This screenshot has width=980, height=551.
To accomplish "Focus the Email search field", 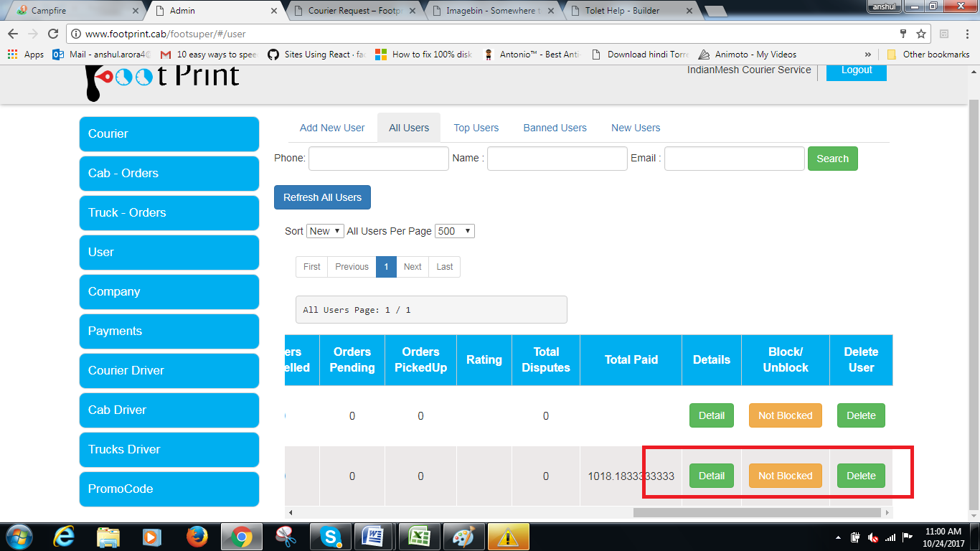I will coord(735,159).
